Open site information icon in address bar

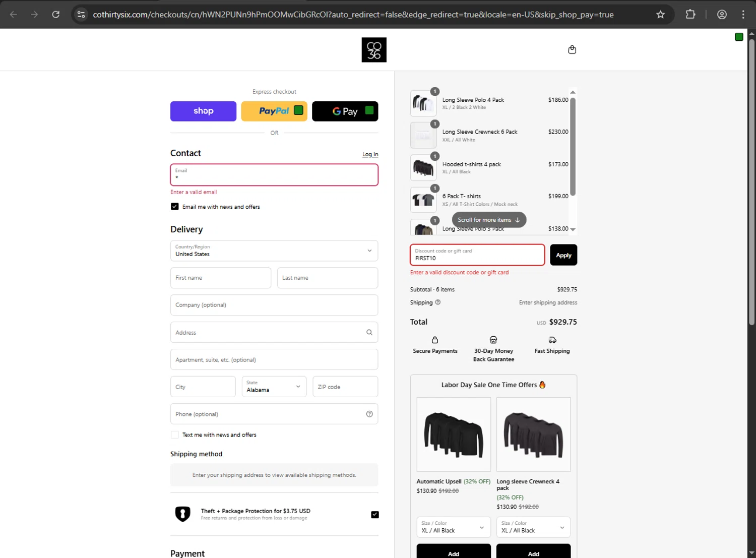(81, 15)
